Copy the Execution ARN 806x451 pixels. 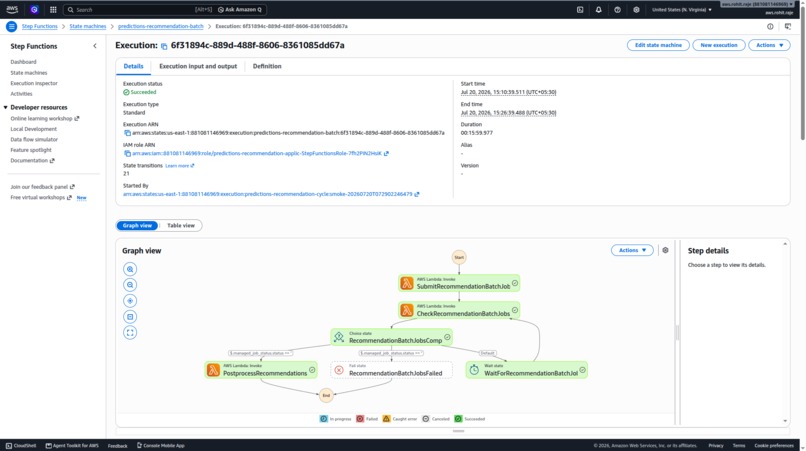tap(127, 133)
